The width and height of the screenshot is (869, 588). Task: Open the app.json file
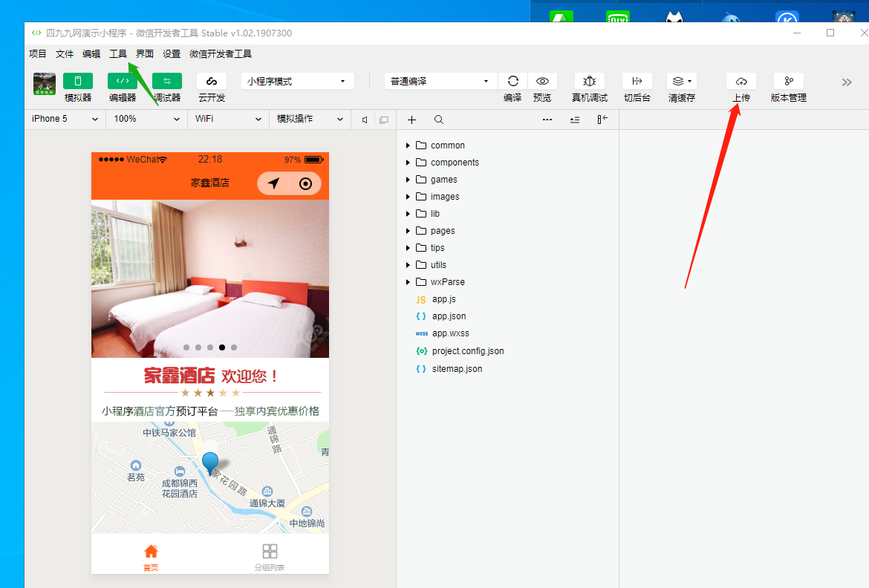click(x=449, y=316)
